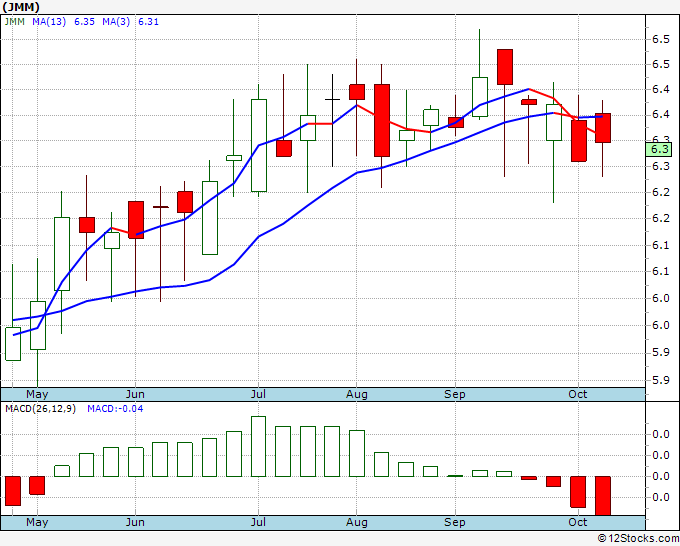Click the last red MACD histogram bar
The height and width of the screenshot is (546, 680).
click(603, 496)
